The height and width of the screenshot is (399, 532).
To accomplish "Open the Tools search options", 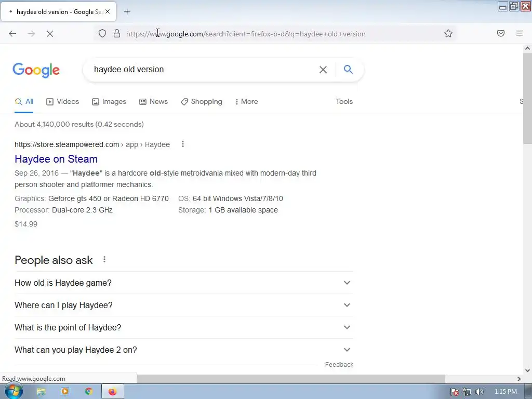I will click(x=344, y=101).
